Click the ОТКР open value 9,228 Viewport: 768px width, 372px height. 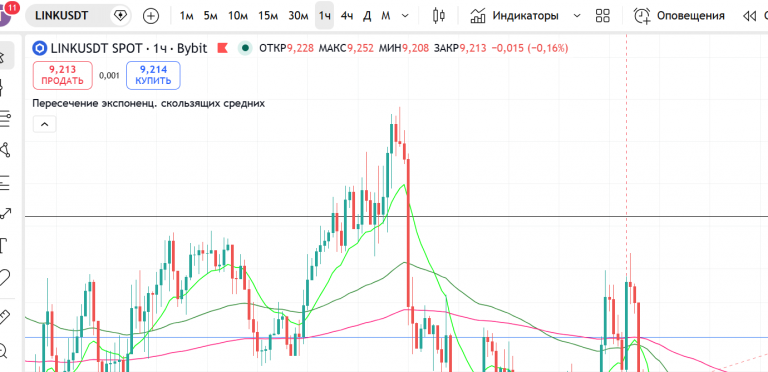pyautogui.click(x=300, y=48)
